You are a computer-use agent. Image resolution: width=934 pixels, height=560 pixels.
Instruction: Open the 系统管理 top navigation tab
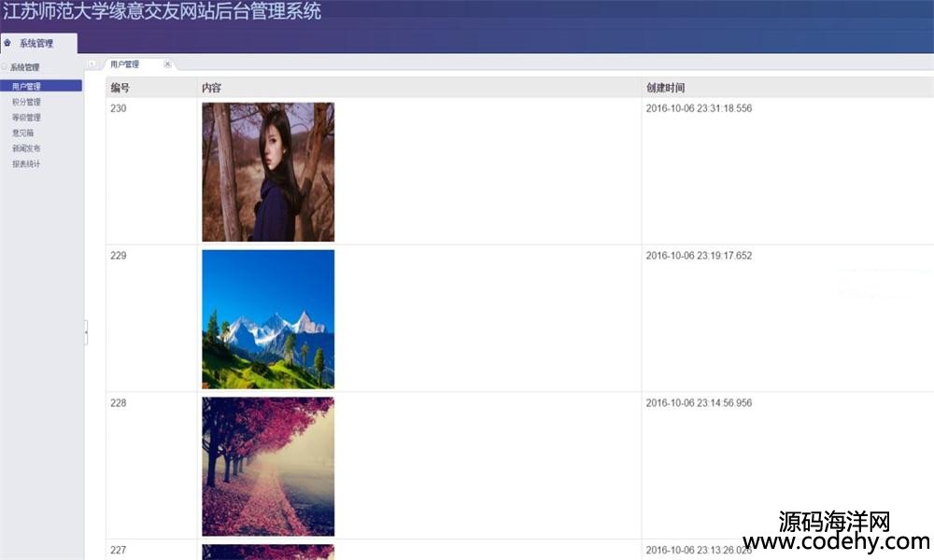pyautogui.click(x=38, y=44)
